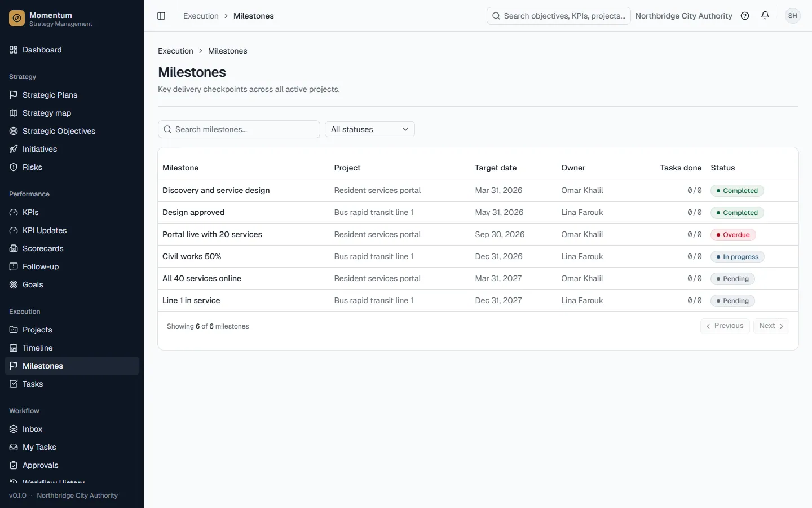Viewport: 812px width, 508px height.
Task: Click the KPIs gauge icon
Action: click(14, 212)
